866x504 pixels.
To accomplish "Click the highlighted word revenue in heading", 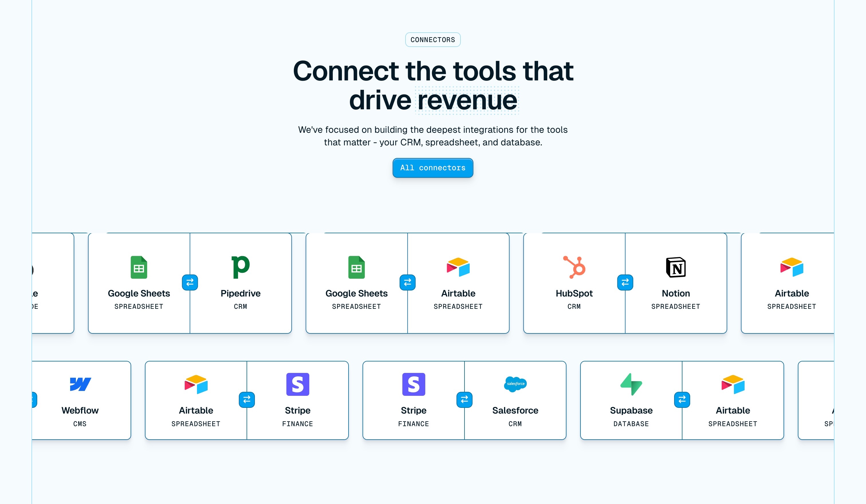I will click(x=467, y=100).
